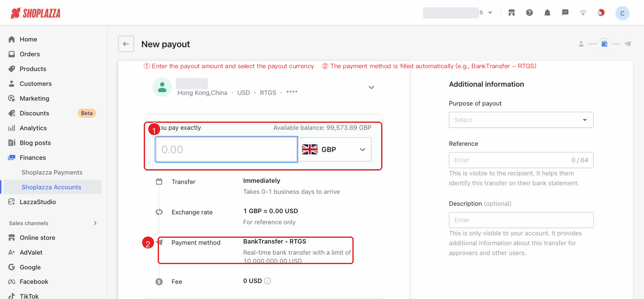This screenshot has width=644, height=299.
Task: Click the recipient person step icon
Action: 581,44
